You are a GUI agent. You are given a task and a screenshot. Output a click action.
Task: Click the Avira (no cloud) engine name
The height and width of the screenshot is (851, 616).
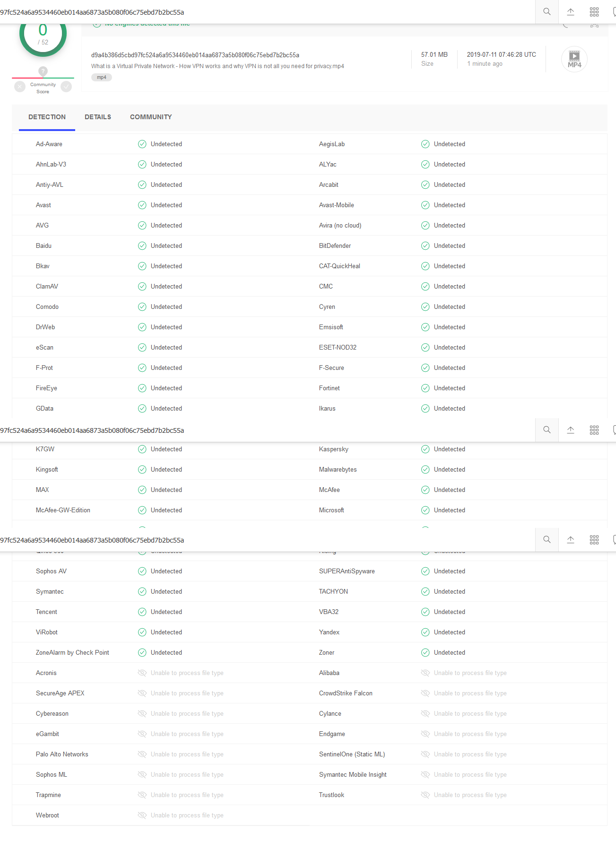tap(340, 226)
